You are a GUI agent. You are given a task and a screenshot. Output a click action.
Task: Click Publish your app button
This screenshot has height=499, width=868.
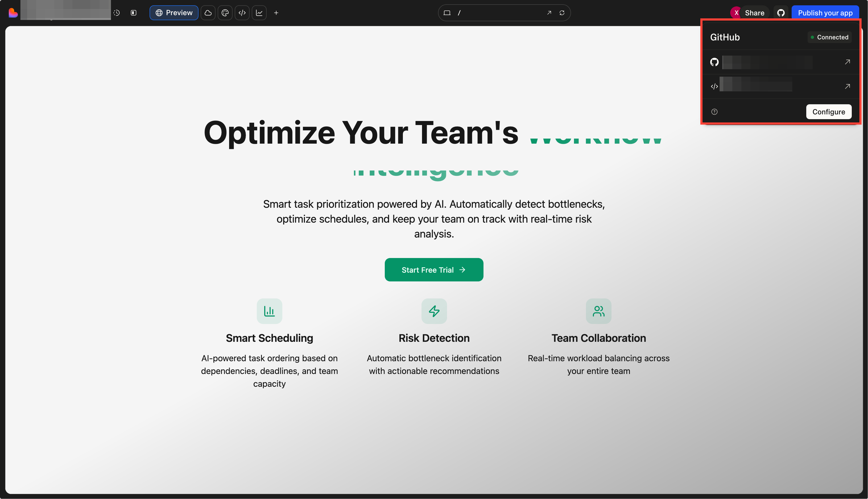tap(825, 13)
